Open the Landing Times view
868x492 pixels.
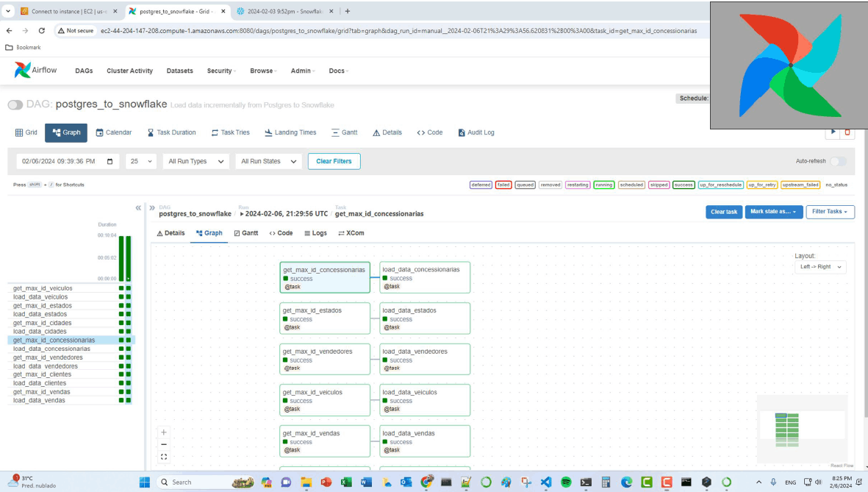click(290, 132)
